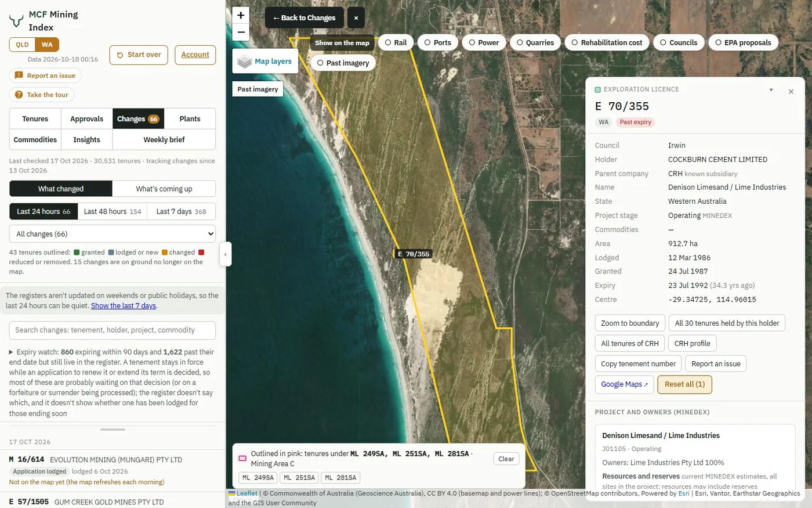Open the Map layers panel
Viewport: 812px width, 508px height.
pos(265,61)
